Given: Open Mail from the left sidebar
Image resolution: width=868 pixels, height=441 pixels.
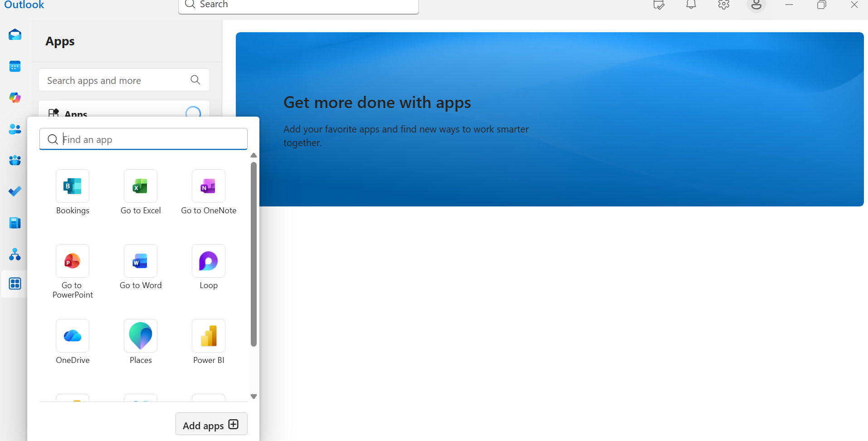Looking at the screenshot, I should point(15,34).
